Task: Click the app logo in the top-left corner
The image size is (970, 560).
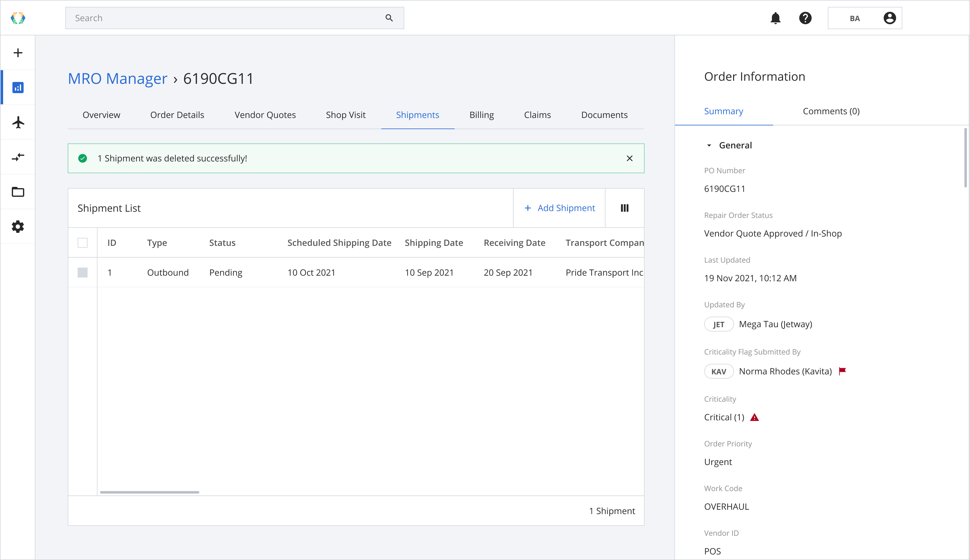Action: (x=18, y=18)
